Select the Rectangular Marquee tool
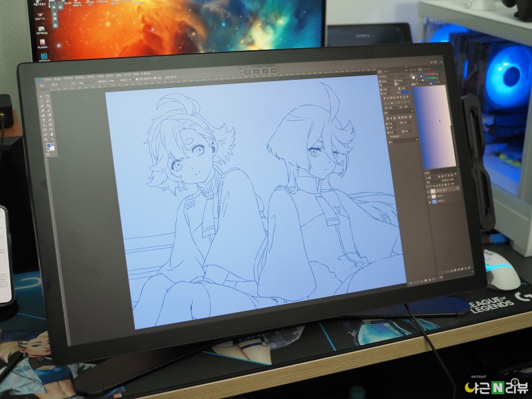Screen dimensions: 532x399 tap(41, 101)
